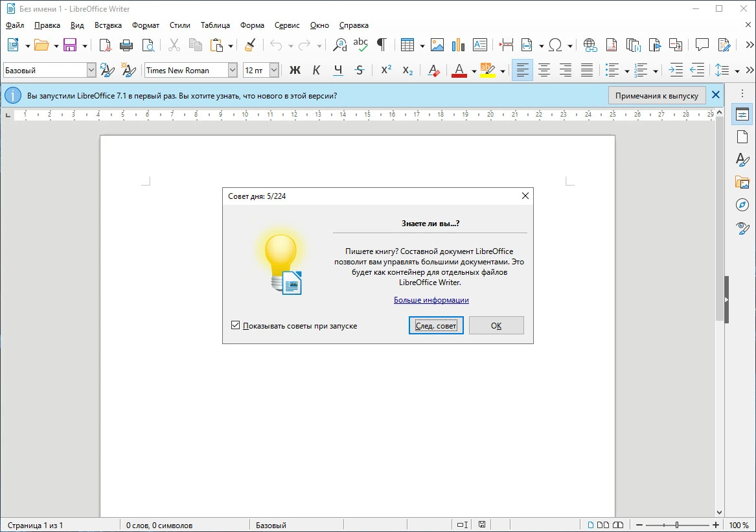Export directly as PDF
Viewport: 756px width, 532px height.
click(105, 45)
